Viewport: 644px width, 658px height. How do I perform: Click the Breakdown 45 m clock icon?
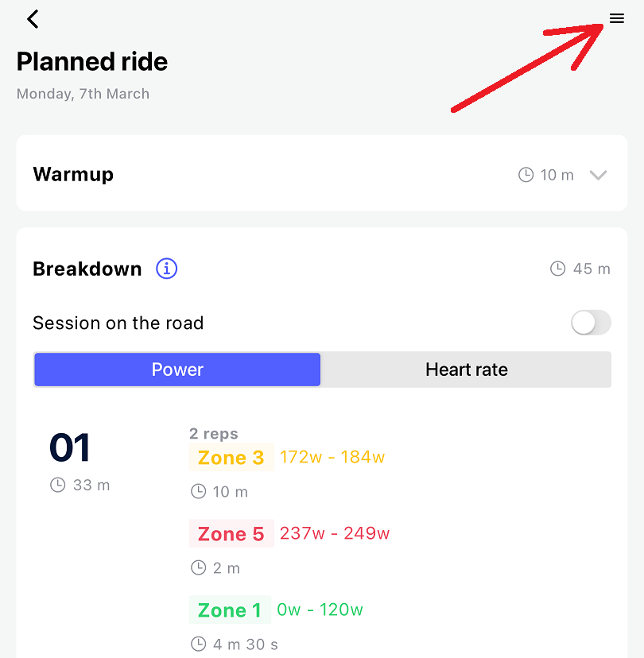click(558, 269)
